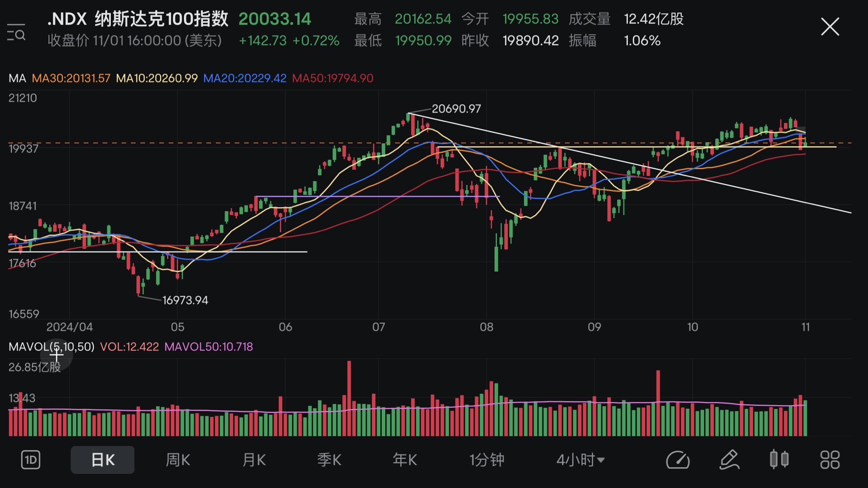Select the purple horizontal support line
The height and width of the screenshot is (488, 868).
pos(377,196)
